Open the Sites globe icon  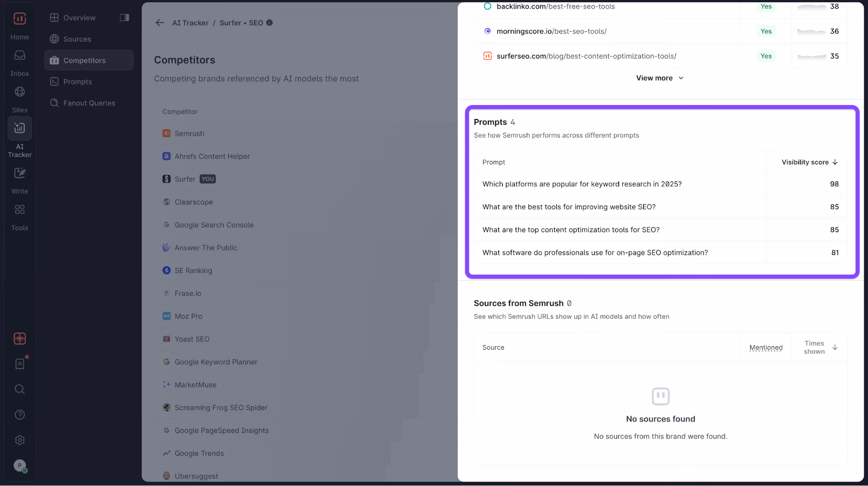click(20, 92)
